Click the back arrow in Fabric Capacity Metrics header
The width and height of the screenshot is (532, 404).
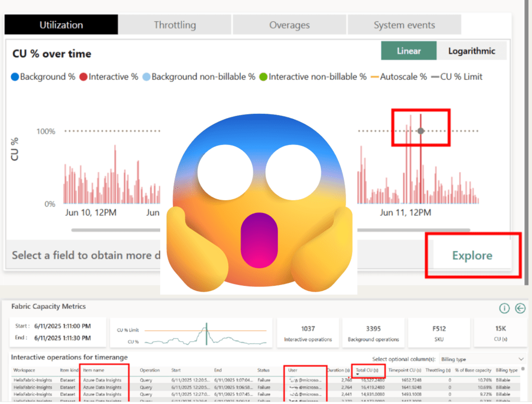520,308
